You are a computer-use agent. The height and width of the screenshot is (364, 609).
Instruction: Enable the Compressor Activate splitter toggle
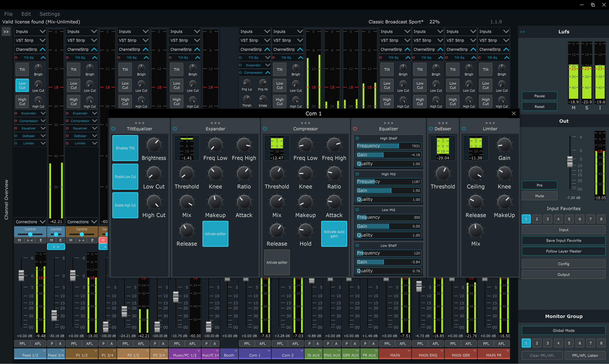coord(277,262)
